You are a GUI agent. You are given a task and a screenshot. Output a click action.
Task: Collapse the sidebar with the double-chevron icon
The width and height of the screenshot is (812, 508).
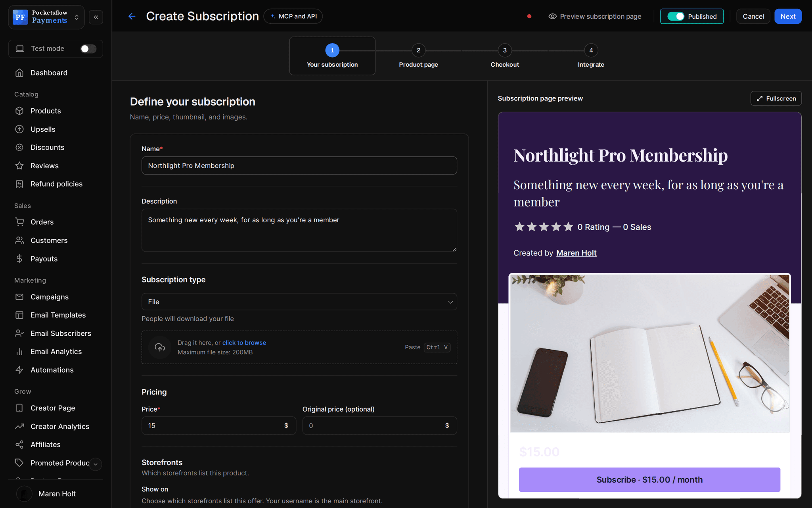point(96,17)
